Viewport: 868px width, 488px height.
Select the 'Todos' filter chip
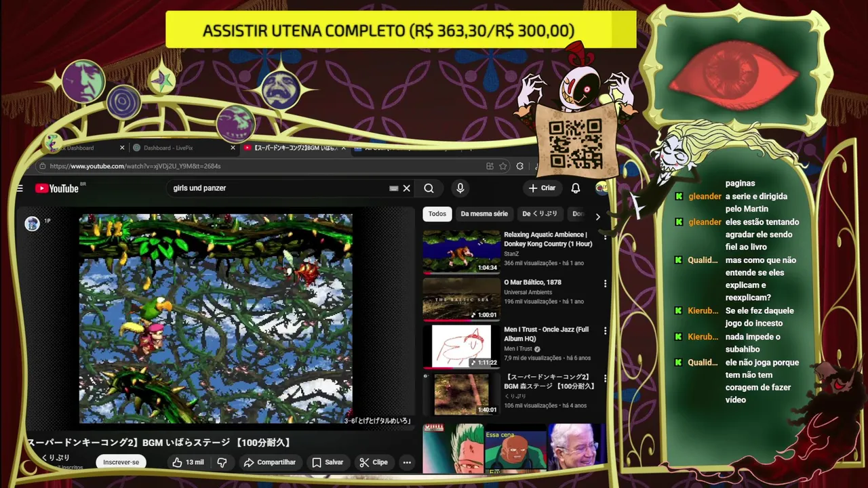click(437, 214)
